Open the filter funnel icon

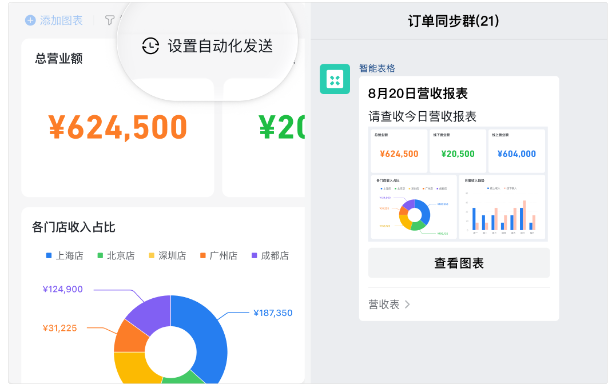click(x=110, y=20)
